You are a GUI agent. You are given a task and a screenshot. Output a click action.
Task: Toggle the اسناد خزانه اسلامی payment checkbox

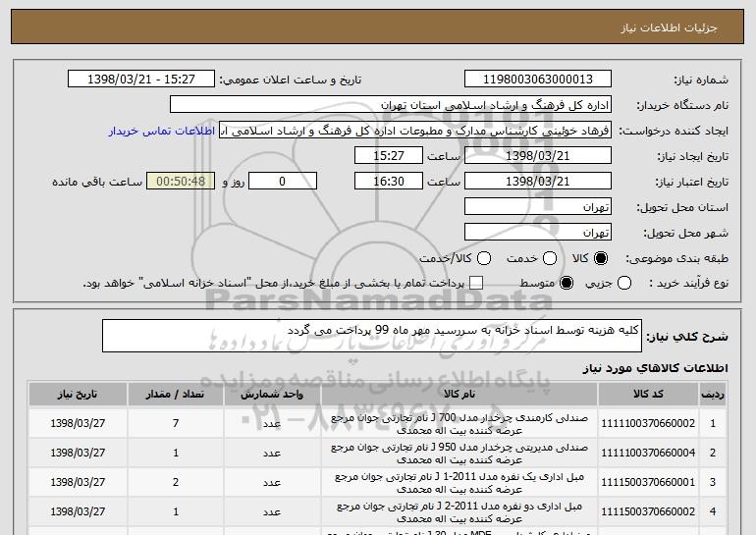pos(476,284)
